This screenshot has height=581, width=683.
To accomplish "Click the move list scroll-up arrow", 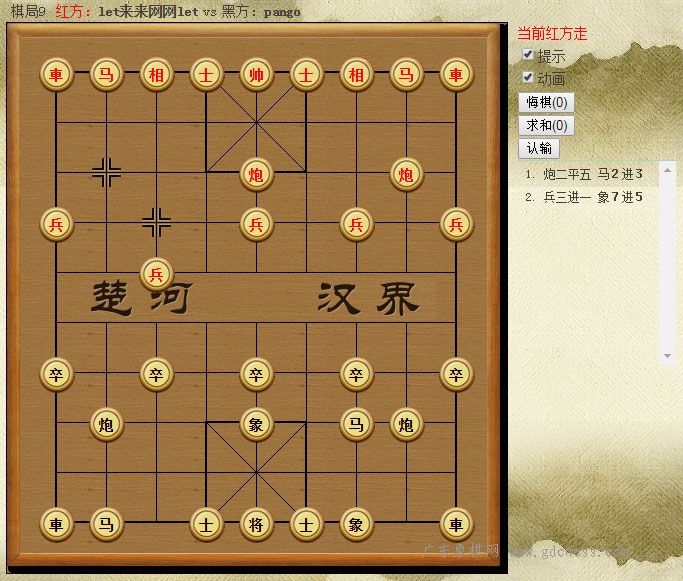I will tap(667, 171).
